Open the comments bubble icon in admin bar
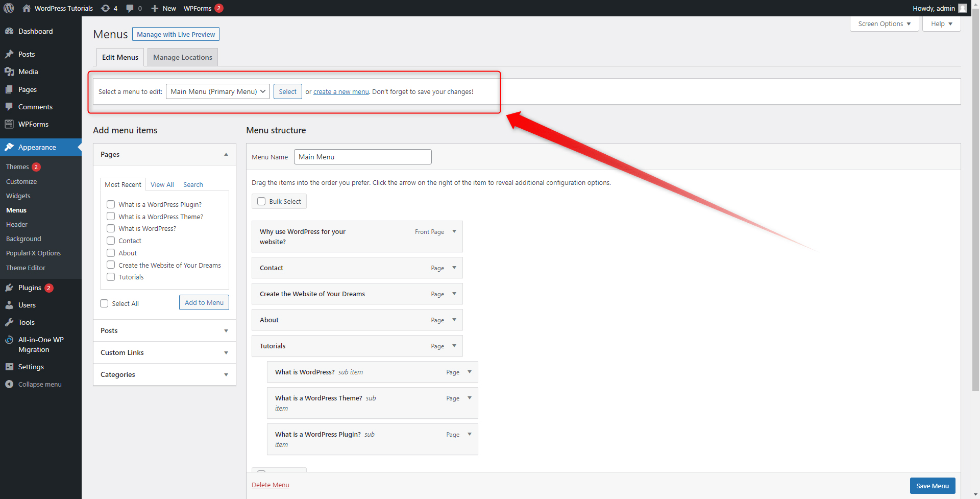The height and width of the screenshot is (499, 980). pos(130,8)
